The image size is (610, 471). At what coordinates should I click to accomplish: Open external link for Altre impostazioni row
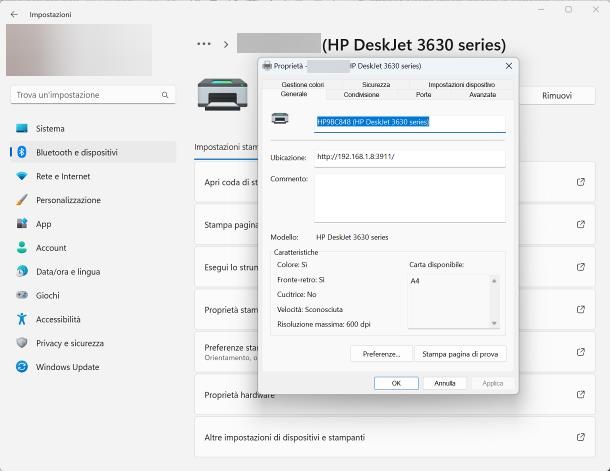(580, 437)
